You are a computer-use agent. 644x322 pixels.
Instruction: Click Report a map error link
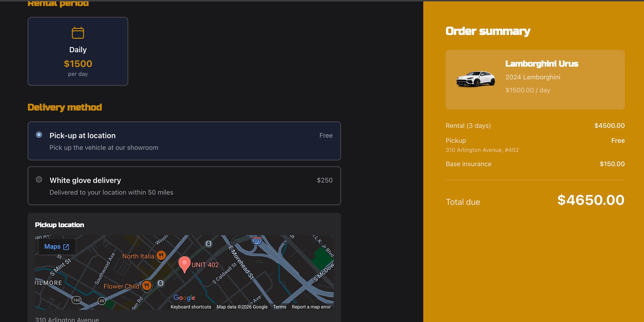[311, 307]
